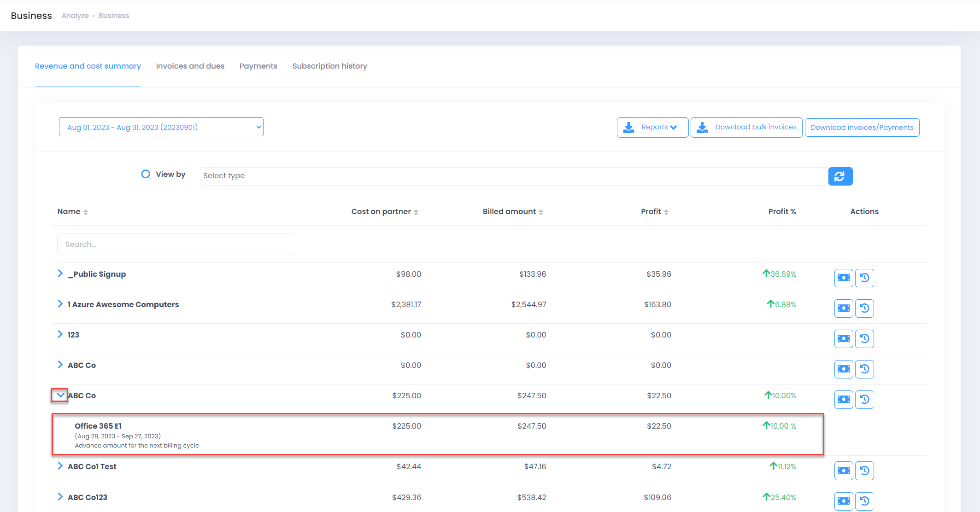
Task: Expand the ABC Co1 Test row
Action: (x=60, y=466)
